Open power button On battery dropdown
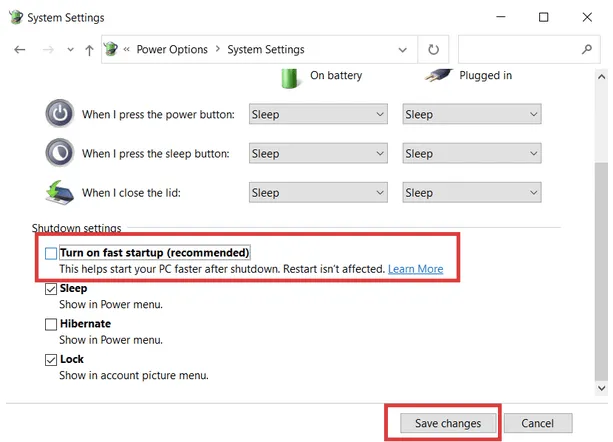Screen dimensions: 613x442 point(318,114)
